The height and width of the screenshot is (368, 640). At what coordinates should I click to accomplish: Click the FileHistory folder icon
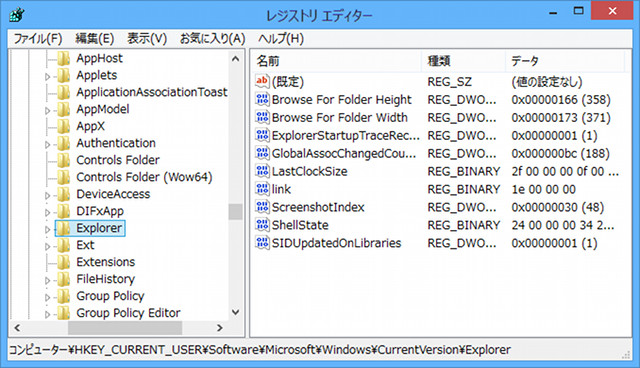point(64,279)
